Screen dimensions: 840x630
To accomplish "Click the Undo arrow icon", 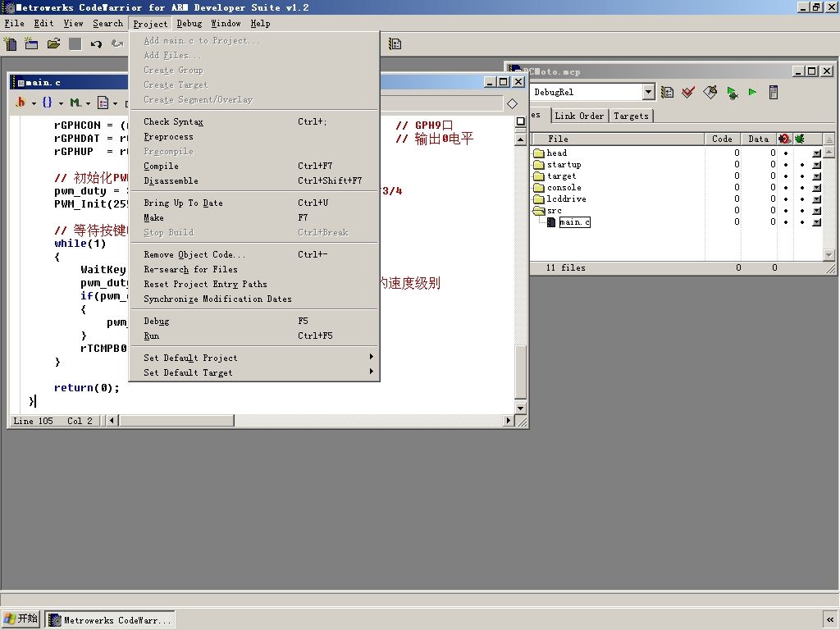I will pos(96,44).
